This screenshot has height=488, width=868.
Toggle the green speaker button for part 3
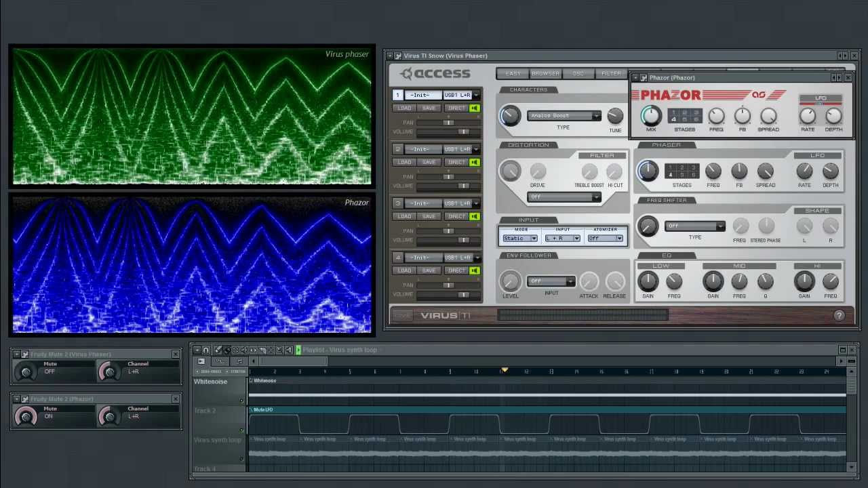click(475, 216)
